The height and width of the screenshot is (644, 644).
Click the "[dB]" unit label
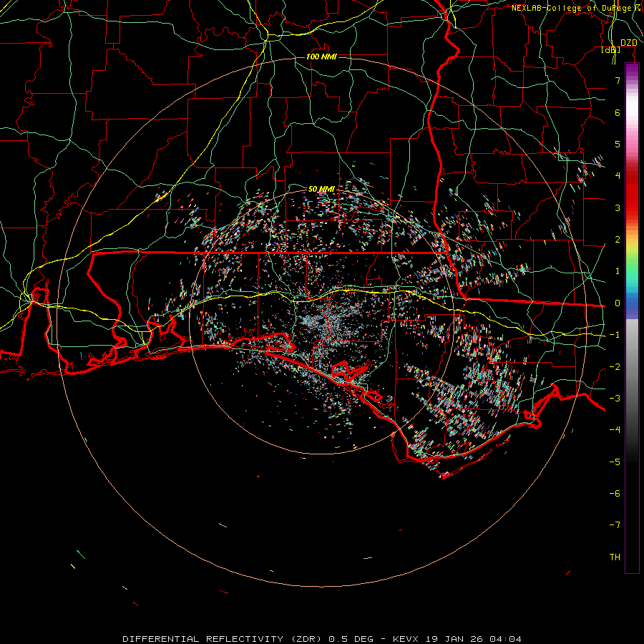coord(611,49)
